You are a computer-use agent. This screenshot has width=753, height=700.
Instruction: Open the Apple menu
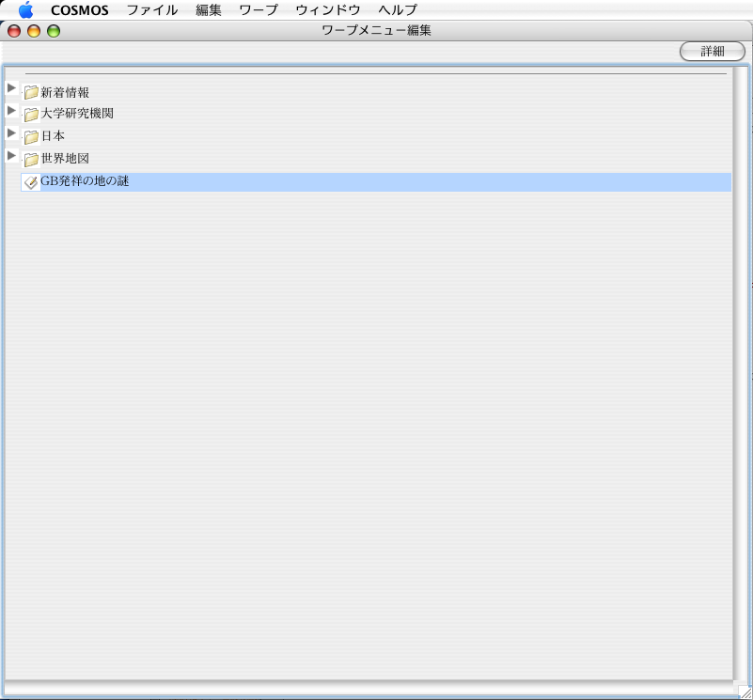click(x=25, y=10)
